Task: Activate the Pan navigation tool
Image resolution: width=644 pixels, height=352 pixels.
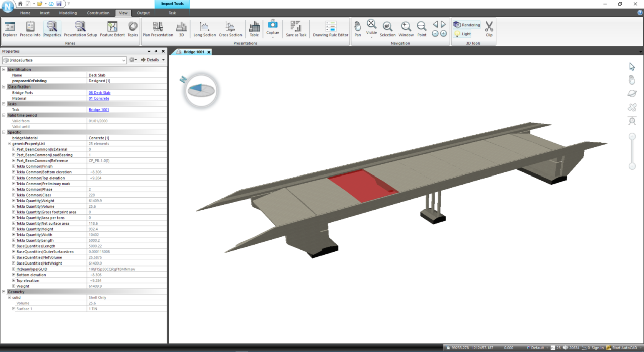Action: pos(357,29)
